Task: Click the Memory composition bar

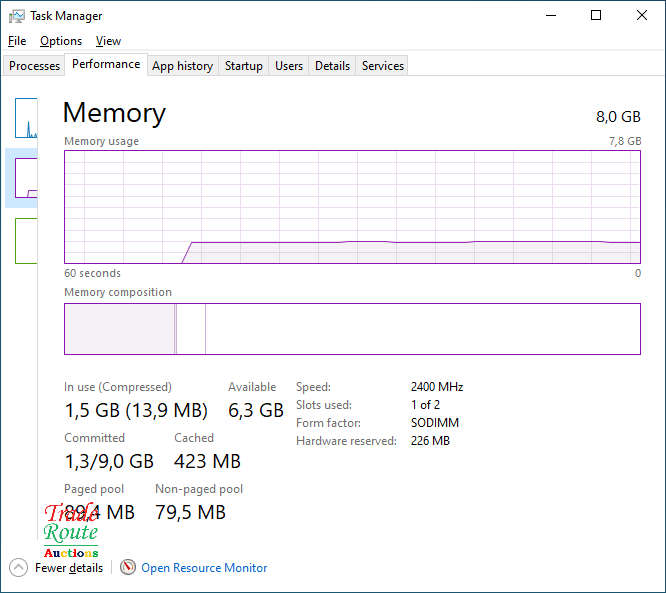Action: click(x=352, y=329)
